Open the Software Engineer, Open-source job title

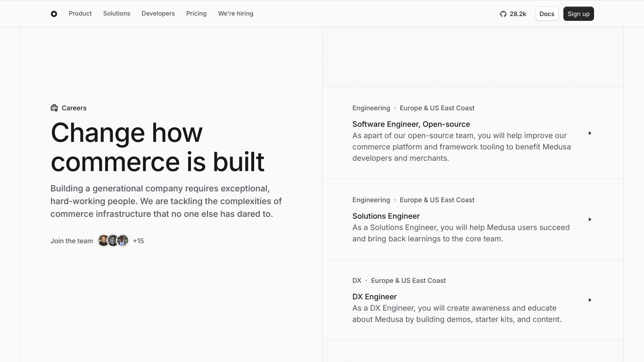[411, 124]
